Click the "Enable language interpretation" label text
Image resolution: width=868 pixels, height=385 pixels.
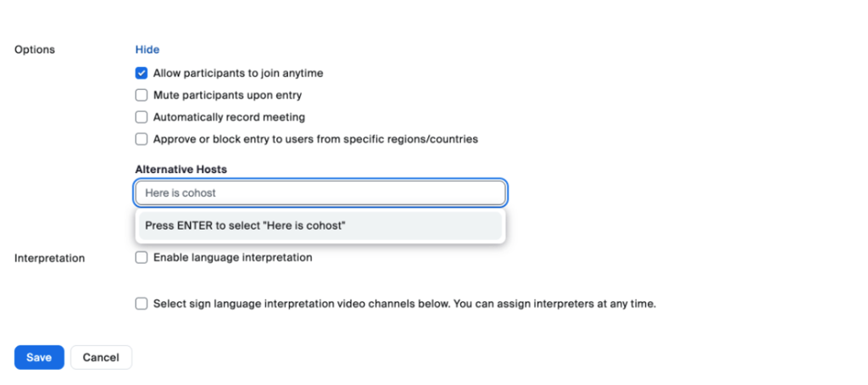(x=232, y=258)
